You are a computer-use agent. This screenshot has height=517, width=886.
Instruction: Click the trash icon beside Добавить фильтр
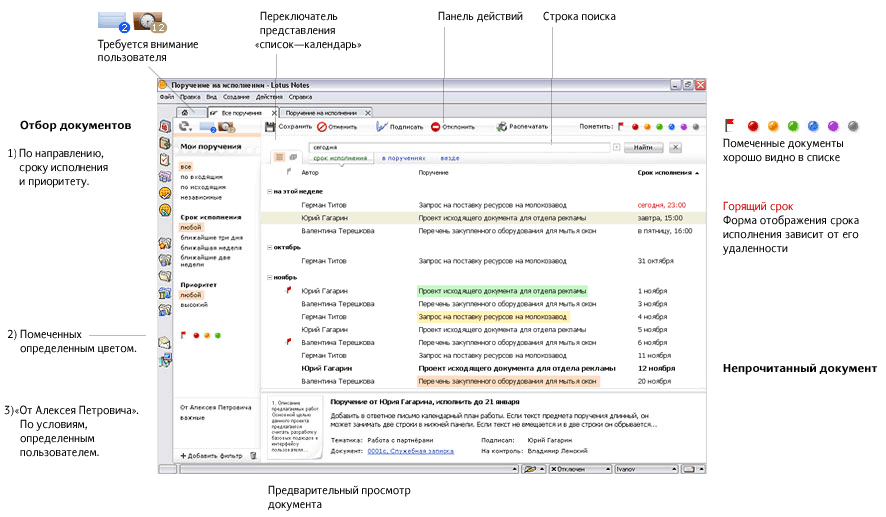(x=253, y=455)
